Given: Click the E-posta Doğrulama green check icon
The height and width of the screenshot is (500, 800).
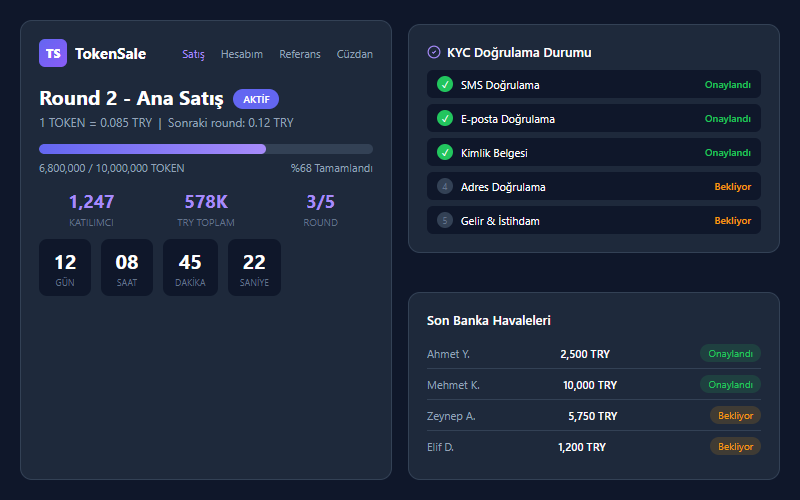Looking at the screenshot, I should 445,119.
